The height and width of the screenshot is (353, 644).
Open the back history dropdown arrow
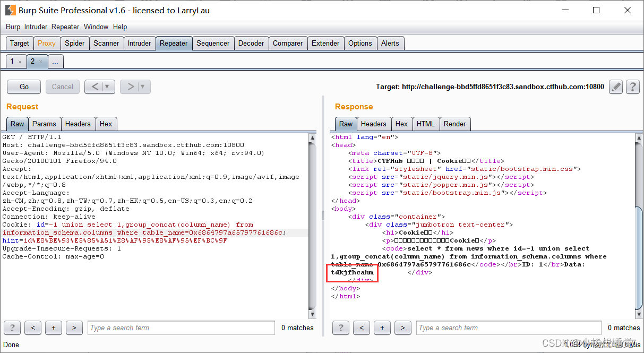(108, 87)
